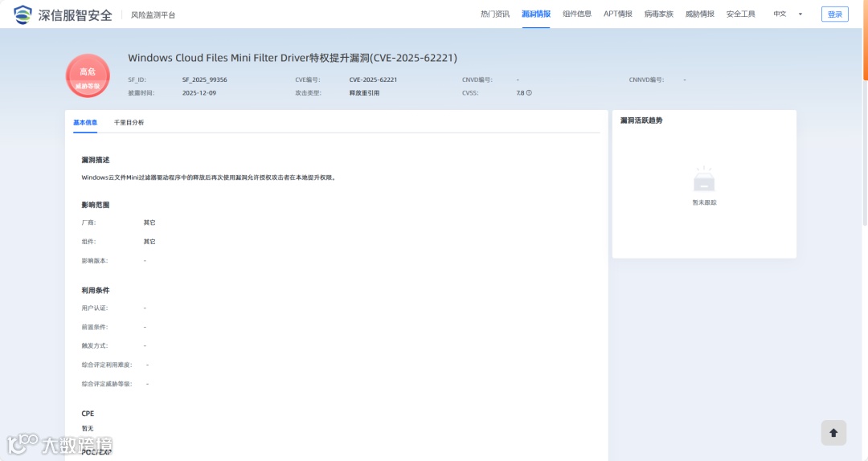The image size is (868, 461).
Task: Click the 7.8 CVSS score
Action: tap(520, 93)
